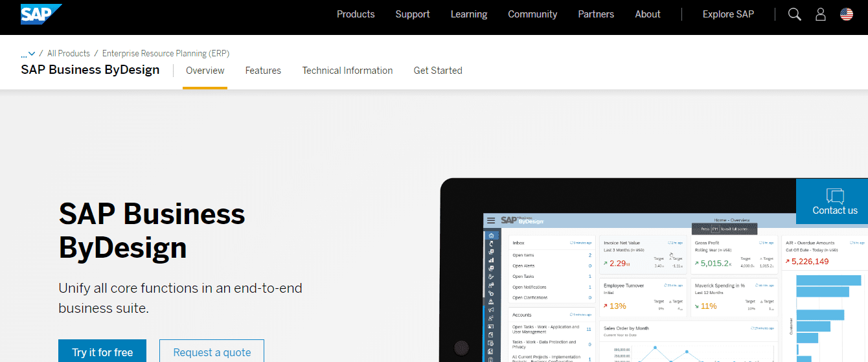Click the Sales Order by Month chart title
868x362 pixels.
[x=626, y=328]
